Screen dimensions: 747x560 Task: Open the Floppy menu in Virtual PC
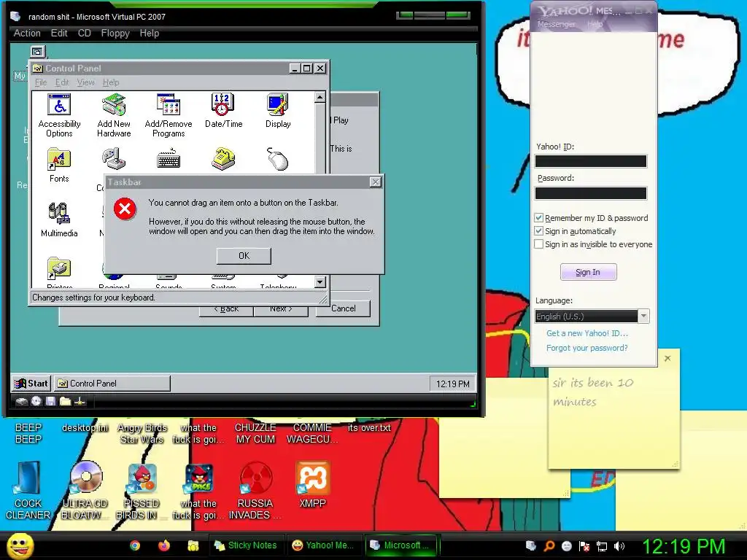point(115,33)
